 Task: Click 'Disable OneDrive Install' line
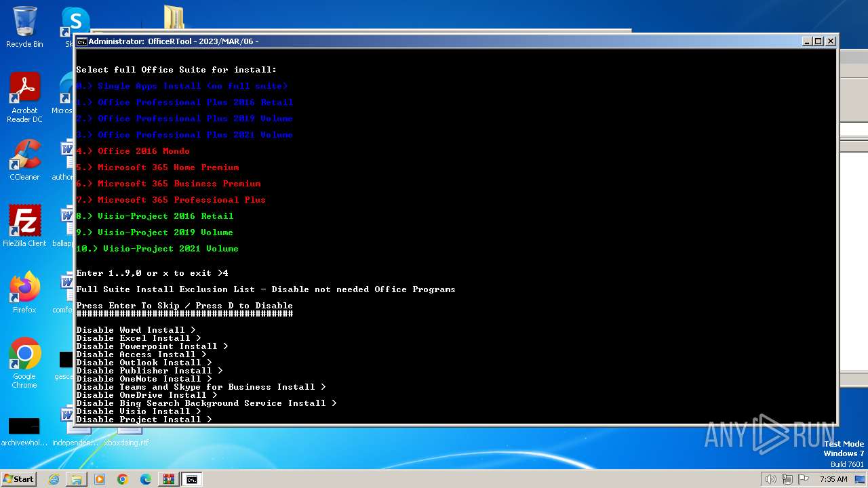point(146,395)
